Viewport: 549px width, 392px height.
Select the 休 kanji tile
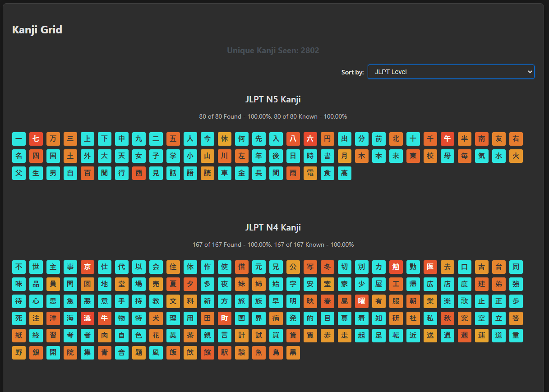click(x=225, y=139)
